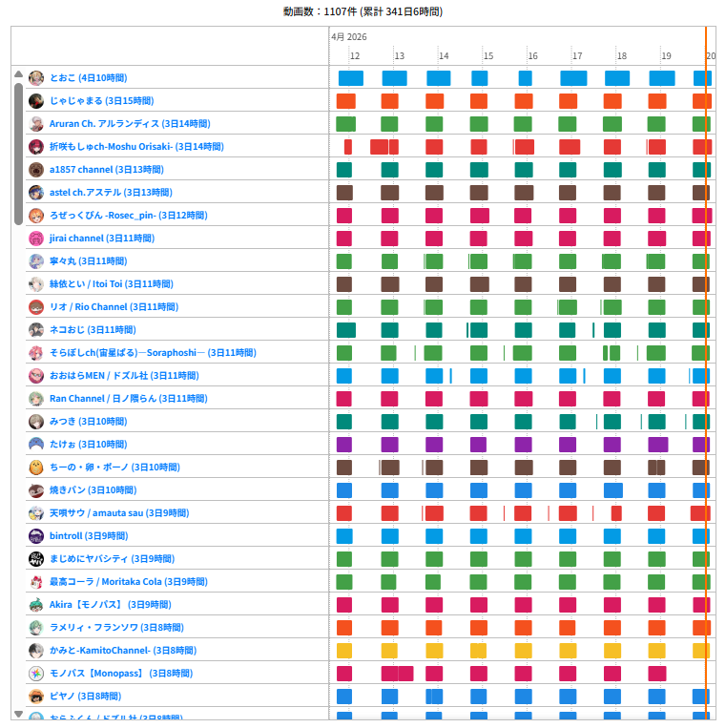
Task: Open 折咲もしゅch-Moshu Orisaki- link
Action: click(x=136, y=147)
